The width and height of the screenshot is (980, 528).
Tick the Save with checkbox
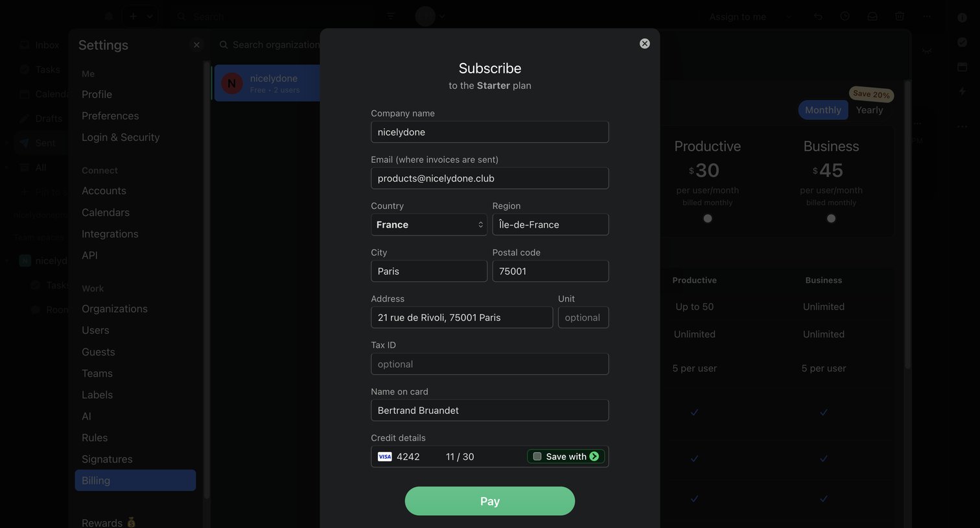coord(537,457)
